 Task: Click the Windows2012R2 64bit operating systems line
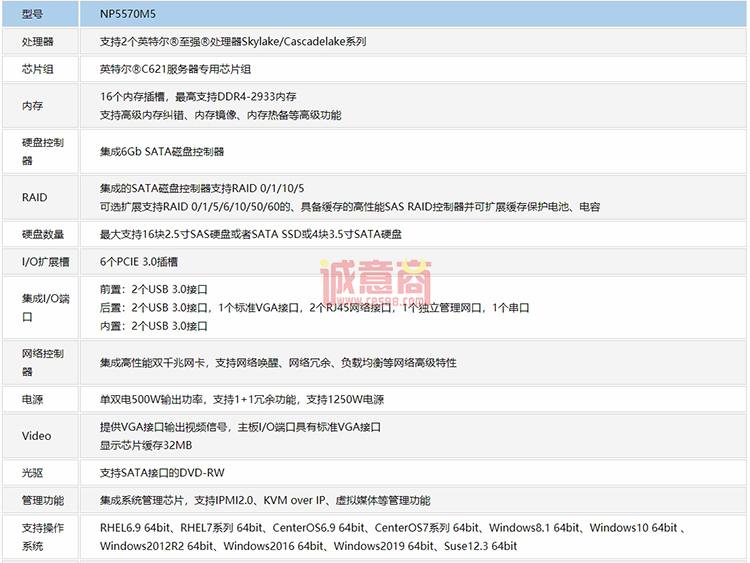[308, 546]
